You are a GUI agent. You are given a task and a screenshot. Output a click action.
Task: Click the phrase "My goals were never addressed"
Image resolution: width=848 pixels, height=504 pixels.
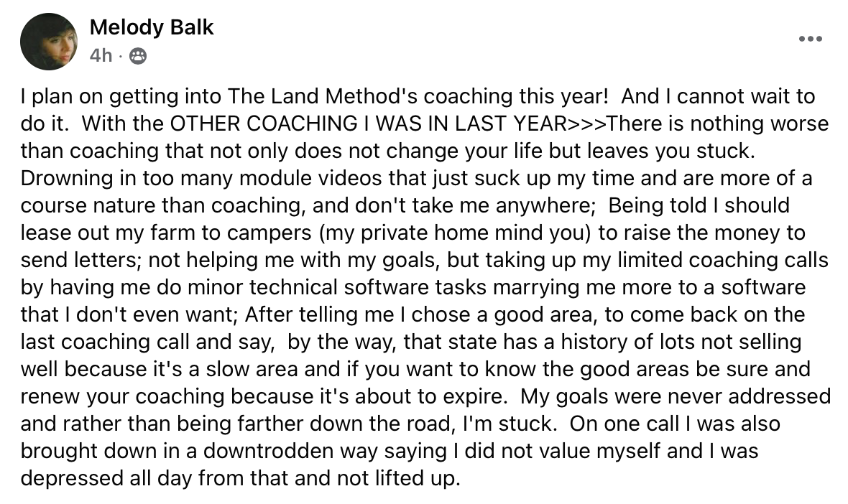(676, 396)
